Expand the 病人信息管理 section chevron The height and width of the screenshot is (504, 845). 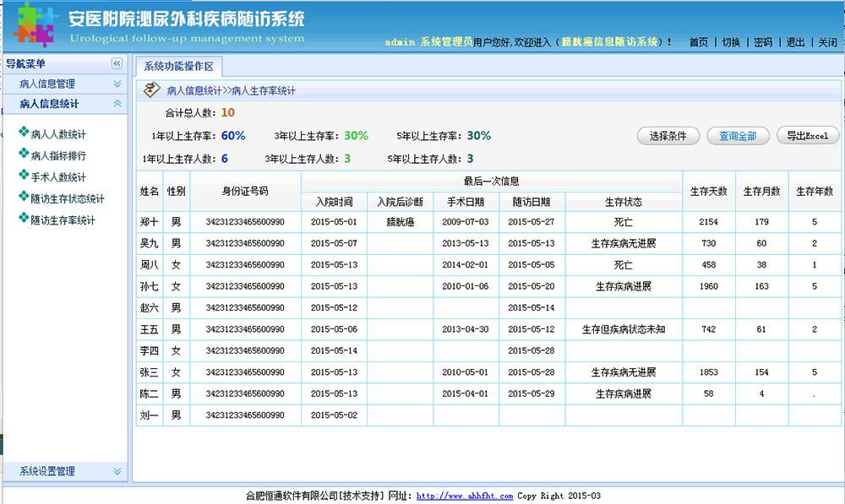117,84
